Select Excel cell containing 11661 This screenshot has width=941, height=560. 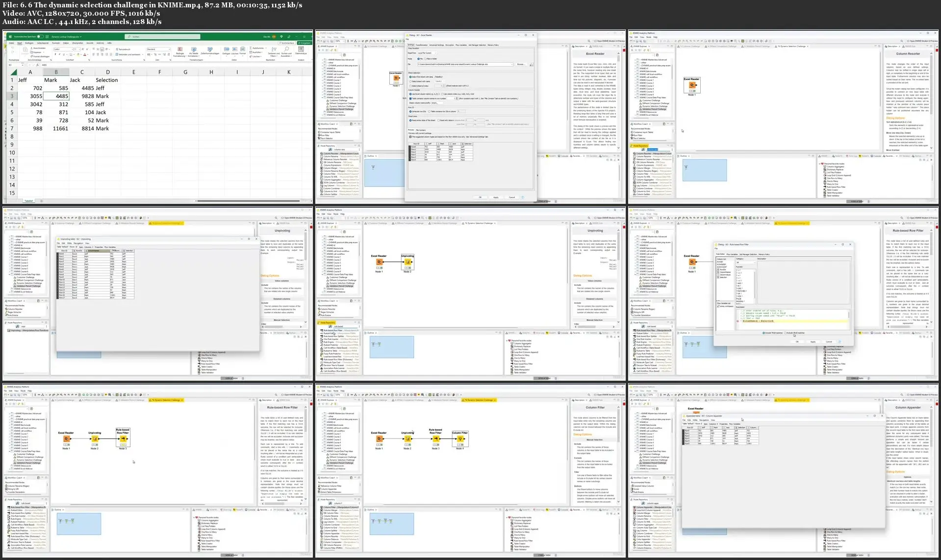(x=56, y=128)
